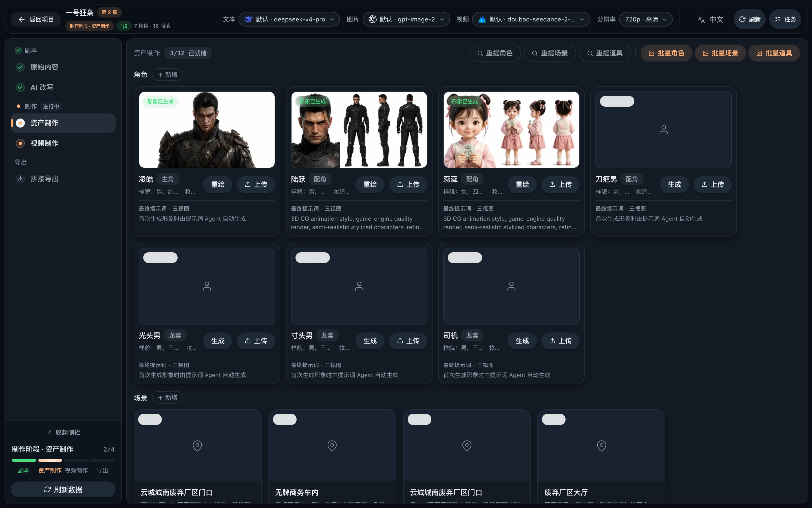Click the 重提角色 search button
The width and height of the screenshot is (812, 508).
[495, 53]
